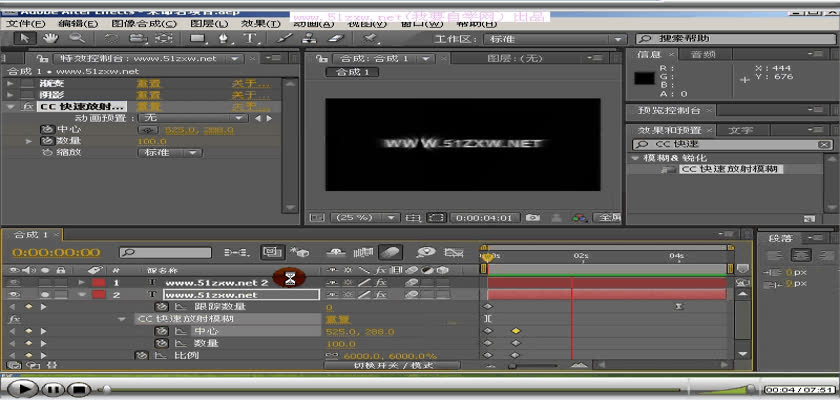Select the Clone Stamp tool
840x400 pixels.
pos(309,39)
